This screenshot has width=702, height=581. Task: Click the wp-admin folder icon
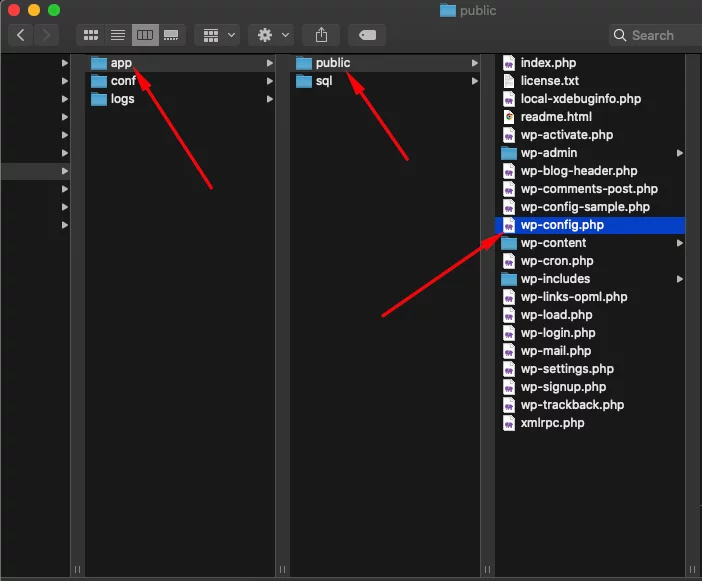pyautogui.click(x=509, y=154)
